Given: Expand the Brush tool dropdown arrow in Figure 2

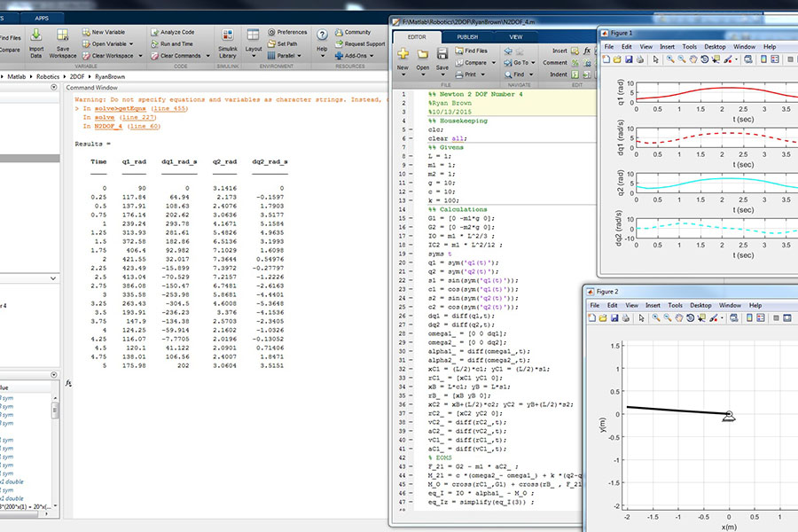Looking at the screenshot, I should click(x=722, y=318).
